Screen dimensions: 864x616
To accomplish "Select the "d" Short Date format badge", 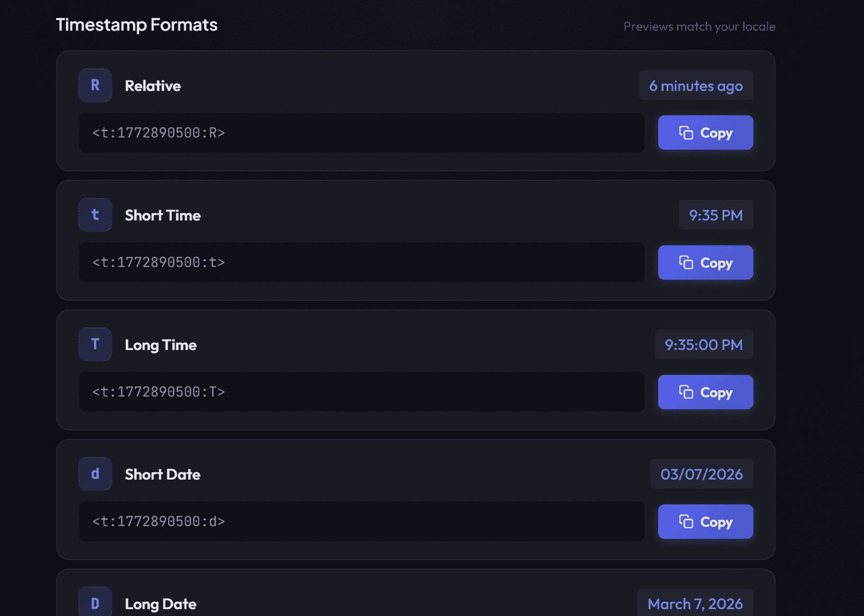I will tap(95, 474).
